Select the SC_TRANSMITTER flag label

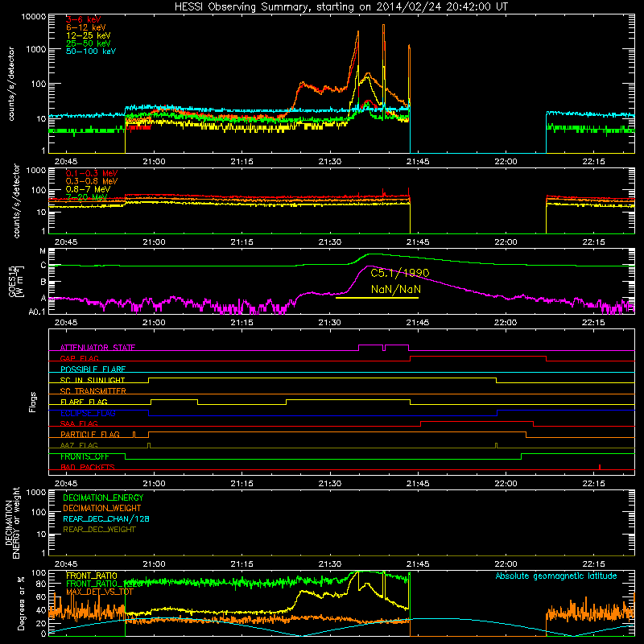click(x=93, y=391)
